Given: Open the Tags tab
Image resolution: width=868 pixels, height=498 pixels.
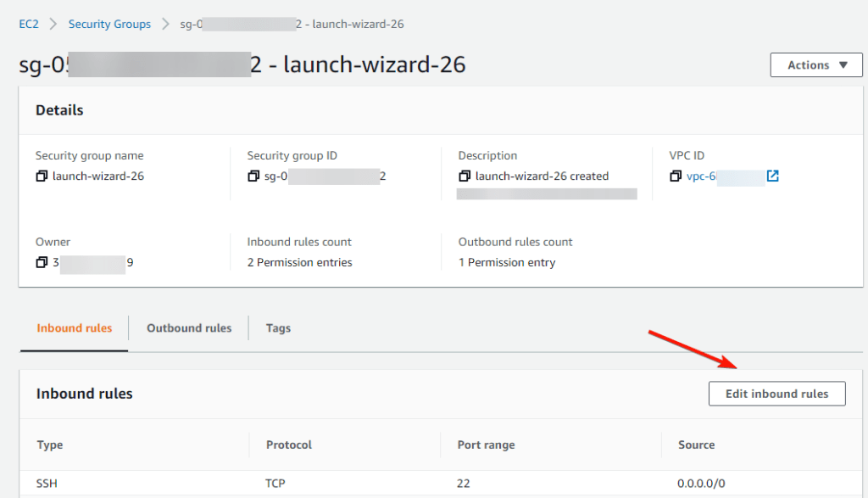Looking at the screenshot, I should point(278,328).
